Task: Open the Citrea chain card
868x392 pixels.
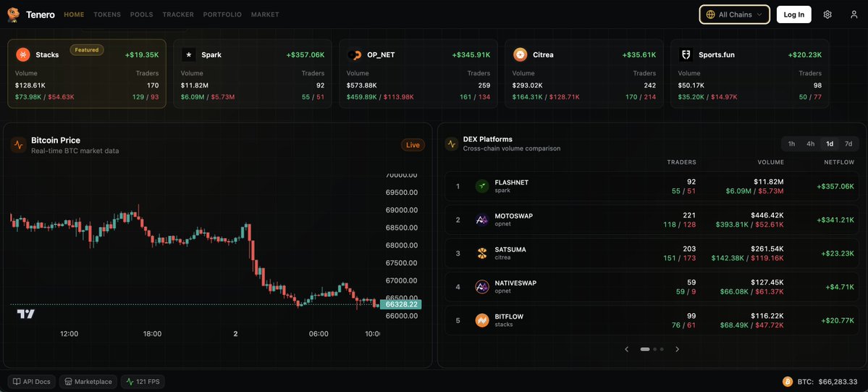Action: (x=584, y=74)
